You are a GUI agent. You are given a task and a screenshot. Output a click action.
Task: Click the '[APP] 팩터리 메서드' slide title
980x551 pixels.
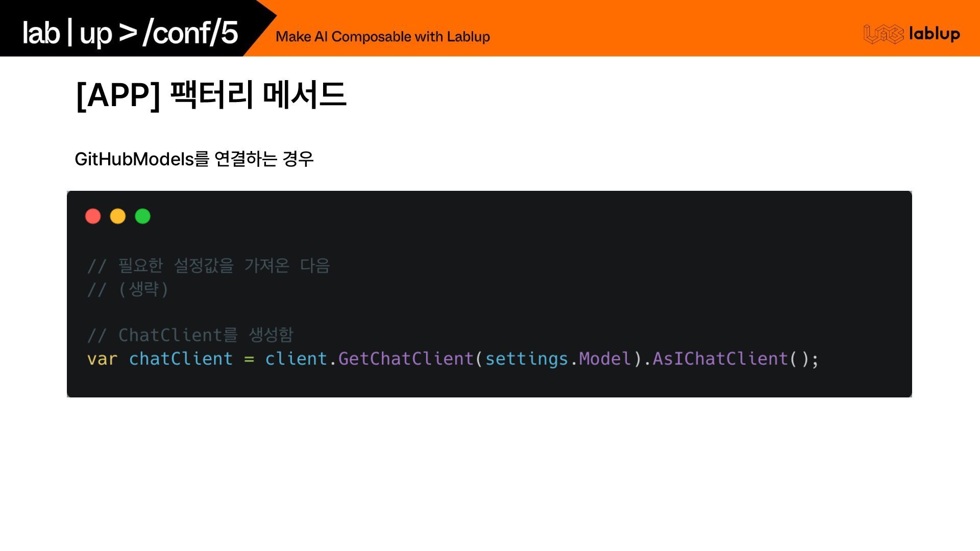(x=211, y=95)
